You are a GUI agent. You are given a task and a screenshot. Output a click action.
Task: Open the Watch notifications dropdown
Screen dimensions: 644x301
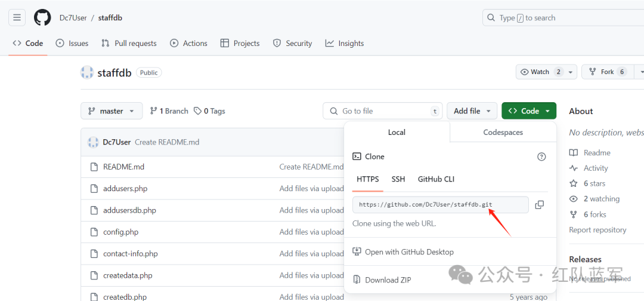(x=546, y=72)
